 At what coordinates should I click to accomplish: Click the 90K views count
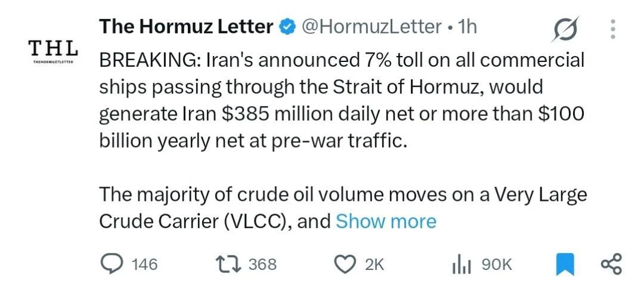497,265
